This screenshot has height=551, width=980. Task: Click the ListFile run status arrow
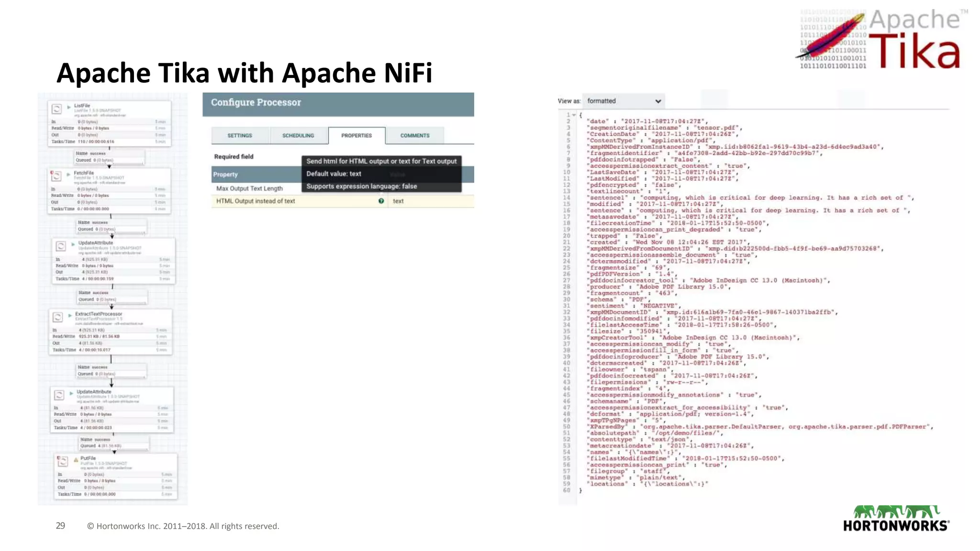69,107
